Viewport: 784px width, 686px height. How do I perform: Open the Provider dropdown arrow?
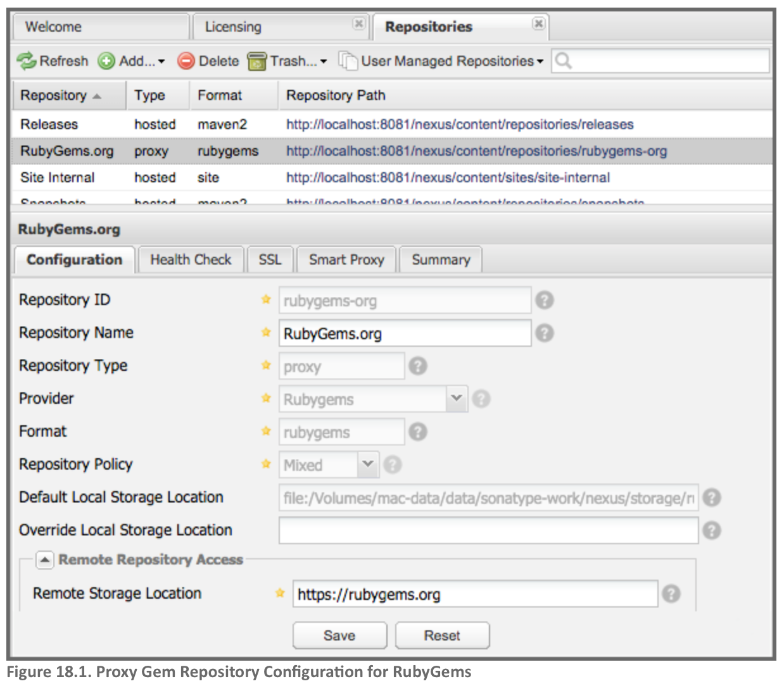(x=456, y=399)
